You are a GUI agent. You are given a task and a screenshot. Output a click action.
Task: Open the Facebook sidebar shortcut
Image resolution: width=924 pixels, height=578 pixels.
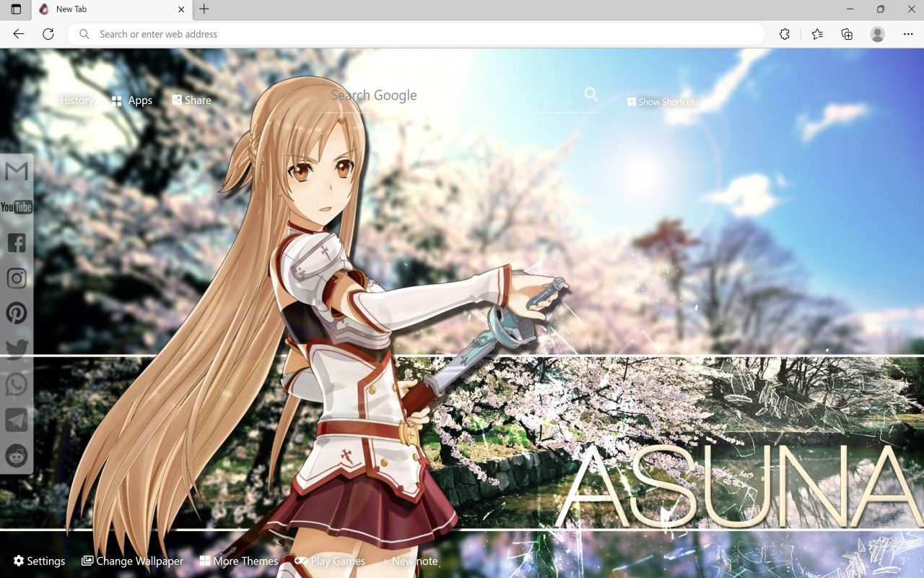[x=17, y=243]
